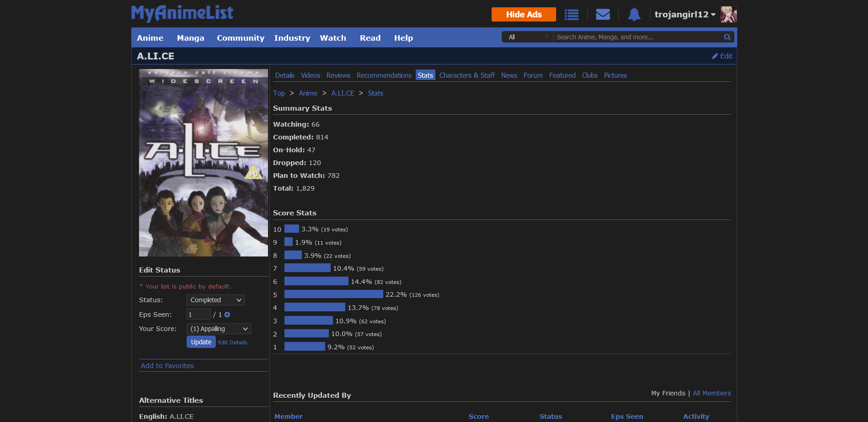
Task: Open the notifications bell icon
Action: point(634,15)
